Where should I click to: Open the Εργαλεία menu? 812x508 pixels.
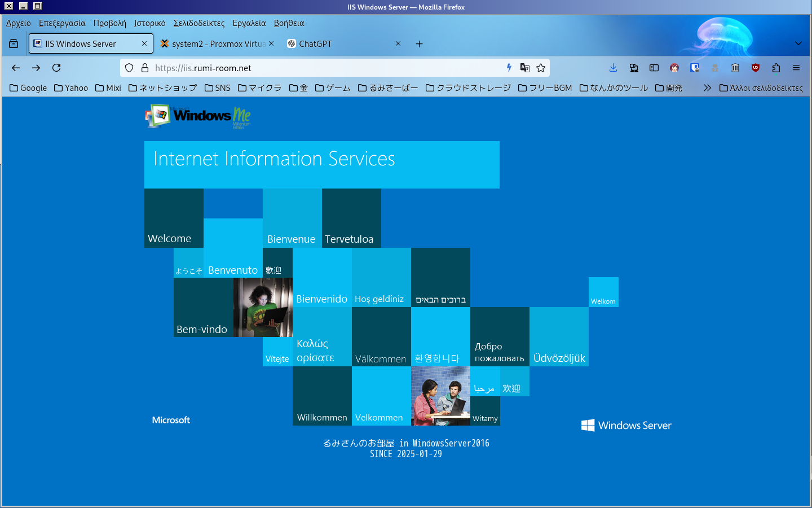click(x=249, y=23)
